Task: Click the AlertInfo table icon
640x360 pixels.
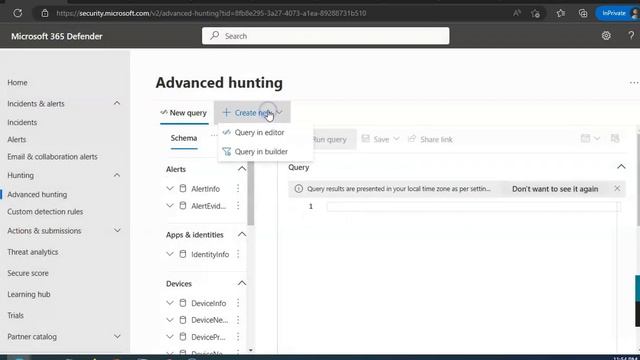Action: 183,189
